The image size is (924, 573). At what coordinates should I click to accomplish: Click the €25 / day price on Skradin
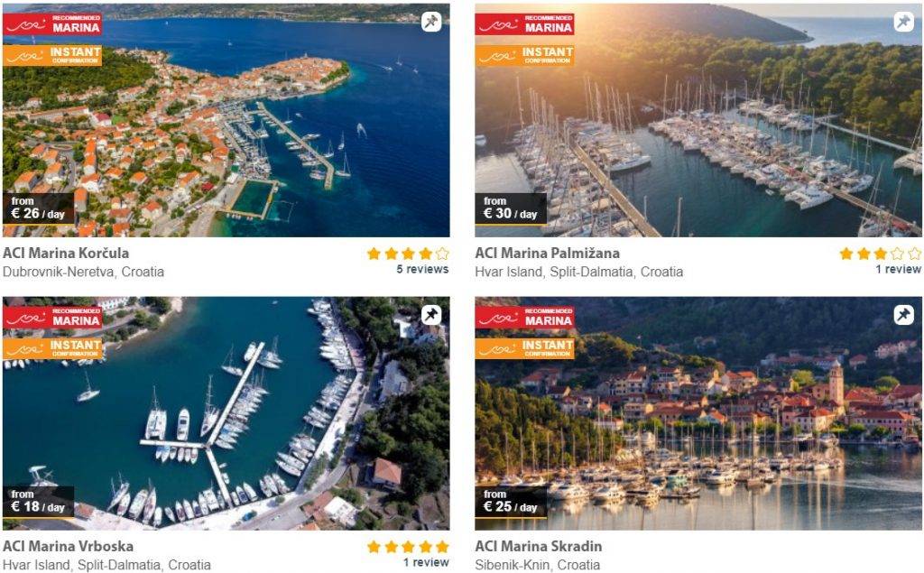[x=511, y=502]
